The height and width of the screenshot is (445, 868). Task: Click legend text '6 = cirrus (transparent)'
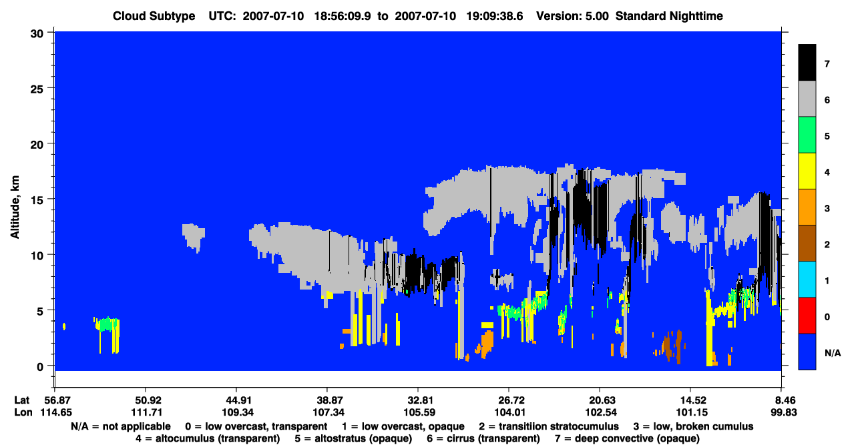click(x=484, y=438)
